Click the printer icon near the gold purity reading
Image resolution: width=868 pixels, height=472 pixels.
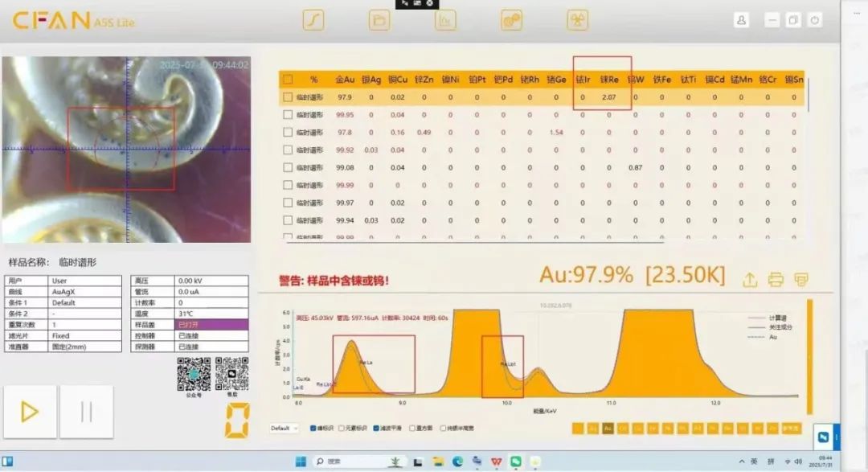pos(775,279)
